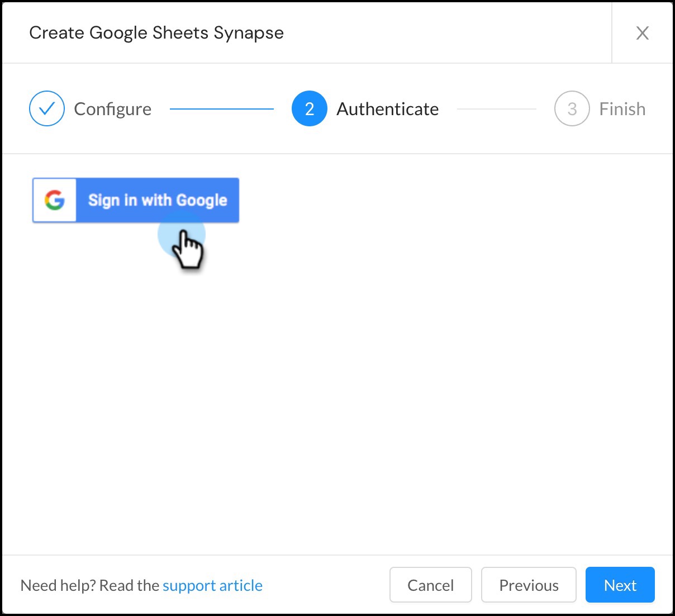Click the dialog title Create Google Sheets Synapse
The image size is (675, 616).
pyautogui.click(x=156, y=33)
